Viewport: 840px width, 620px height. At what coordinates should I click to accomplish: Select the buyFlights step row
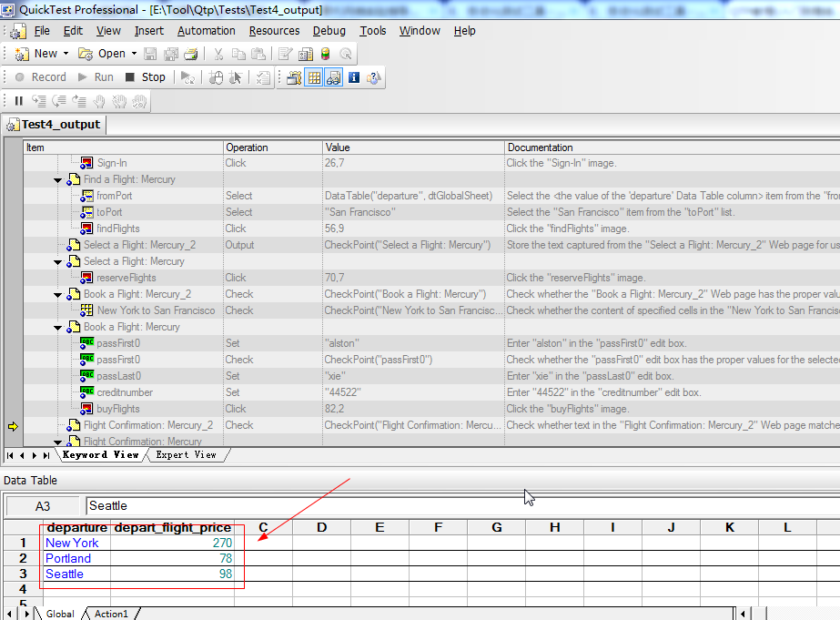(118, 409)
